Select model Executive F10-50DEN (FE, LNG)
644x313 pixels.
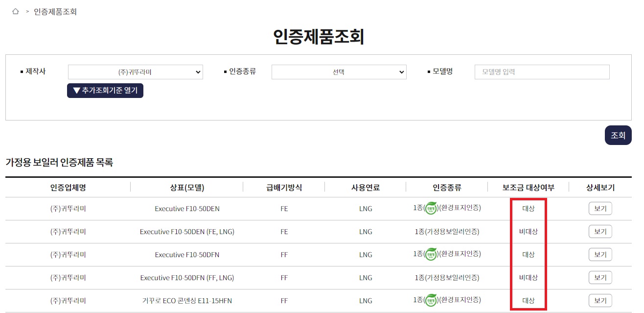pos(187,232)
